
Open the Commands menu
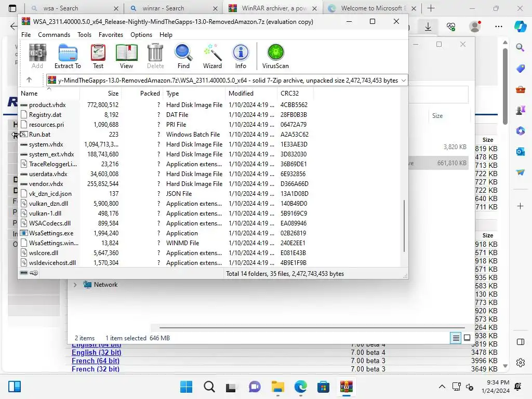point(54,35)
